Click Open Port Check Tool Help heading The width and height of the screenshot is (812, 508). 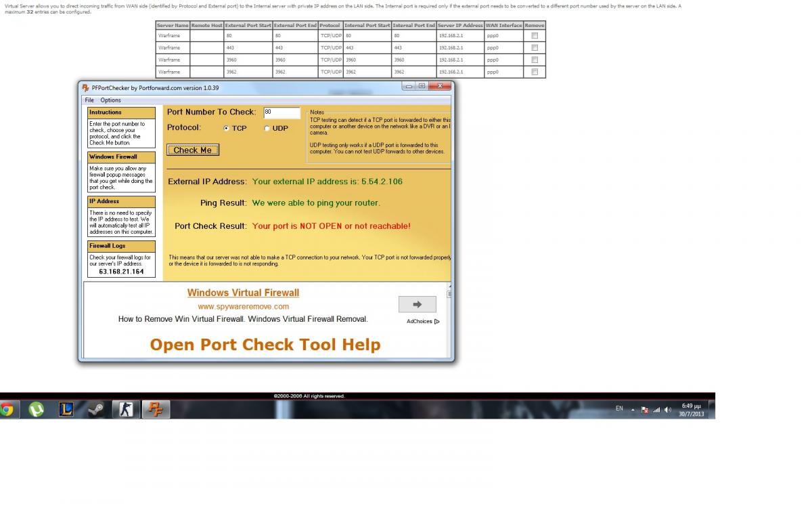(x=265, y=345)
